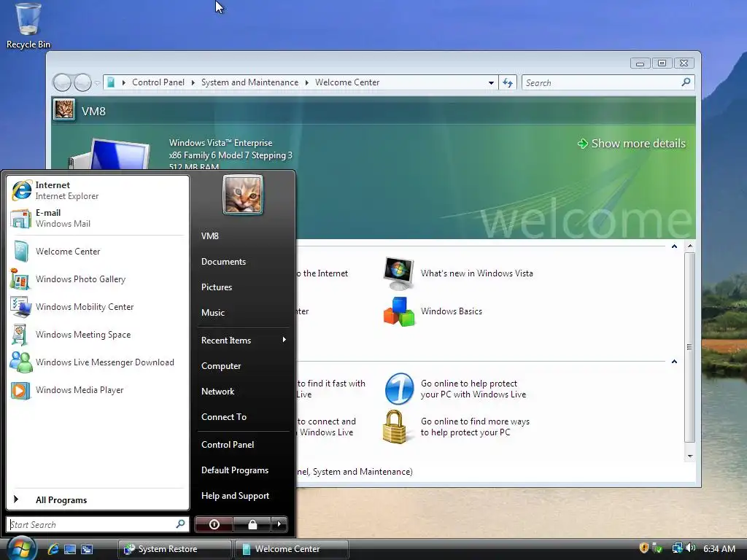Click the power button in Start menu
The width and height of the screenshot is (747, 560).
click(x=214, y=524)
